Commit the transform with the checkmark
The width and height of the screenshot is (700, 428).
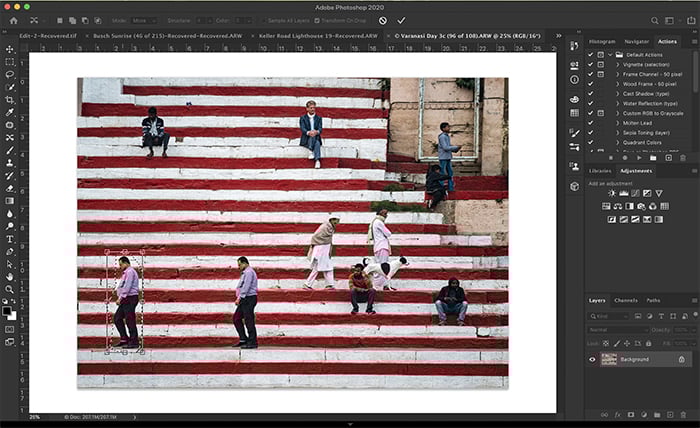401,21
